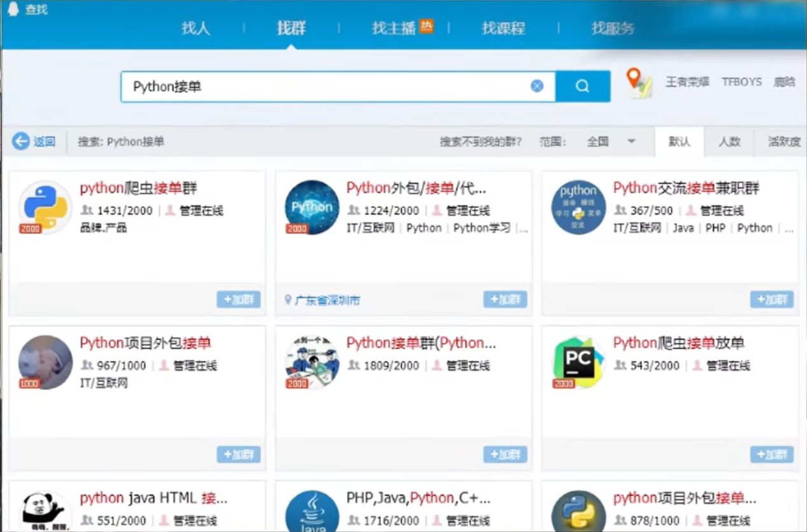Click IT/互联网 tag under Python项目外包接单
807x532 pixels.
tap(104, 383)
